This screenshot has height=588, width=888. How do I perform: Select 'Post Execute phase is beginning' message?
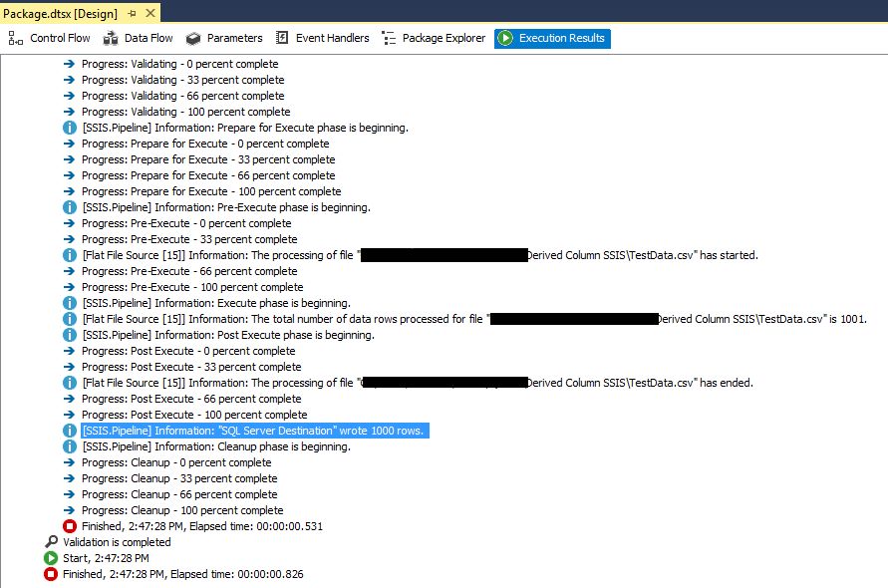pos(228,335)
